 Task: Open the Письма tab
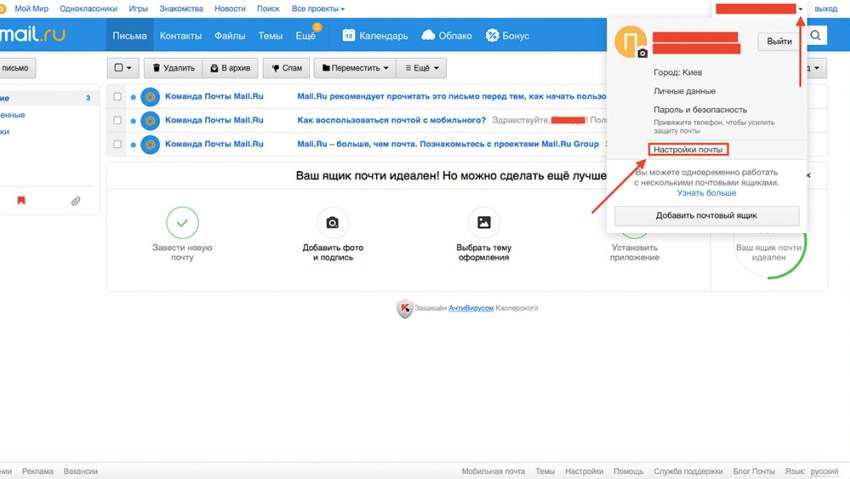click(130, 35)
